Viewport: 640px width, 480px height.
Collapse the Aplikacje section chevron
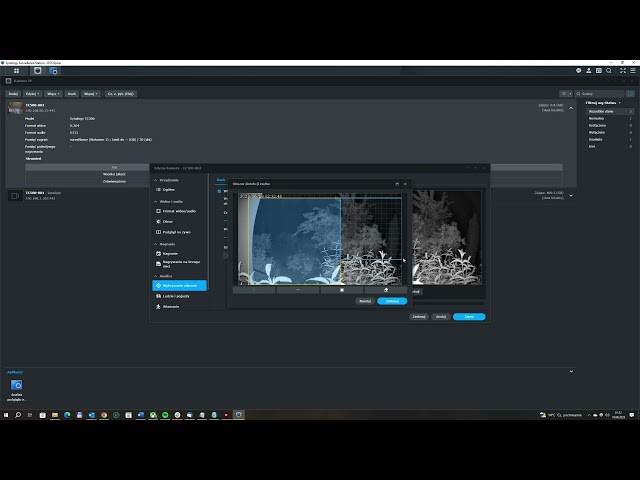[x=571, y=371]
